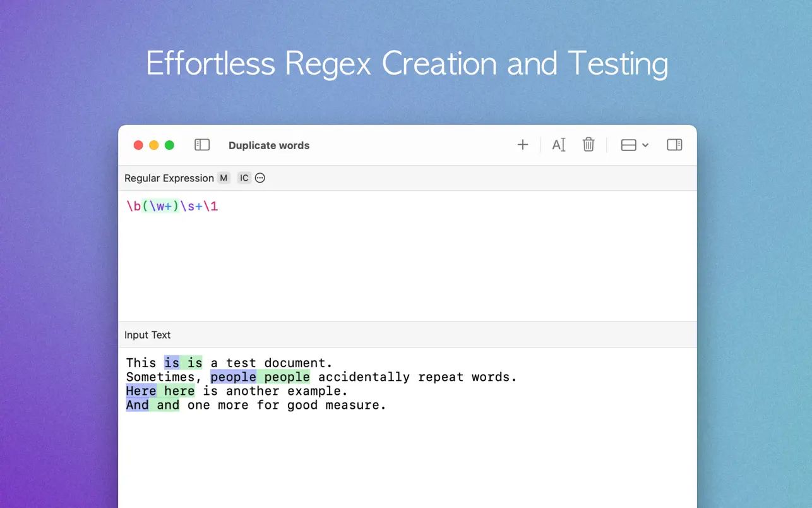Click the Duplicate words document title
The image size is (812, 508).
click(269, 145)
